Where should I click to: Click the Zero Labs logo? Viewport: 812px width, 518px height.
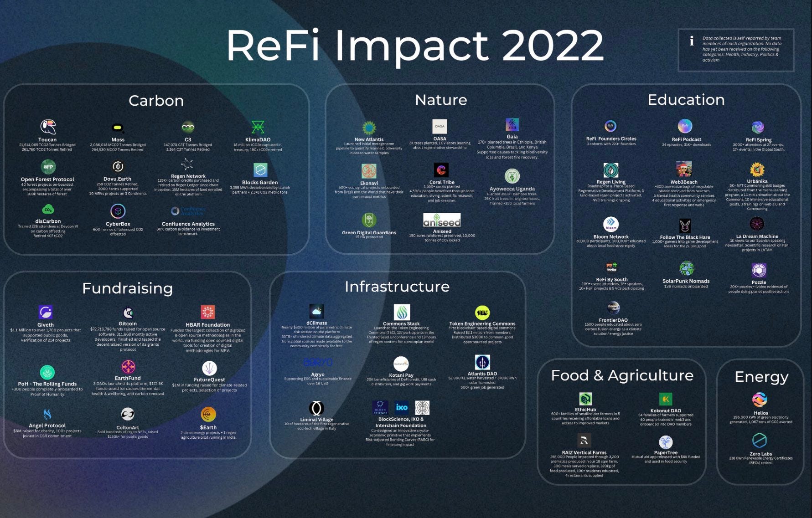click(x=760, y=441)
